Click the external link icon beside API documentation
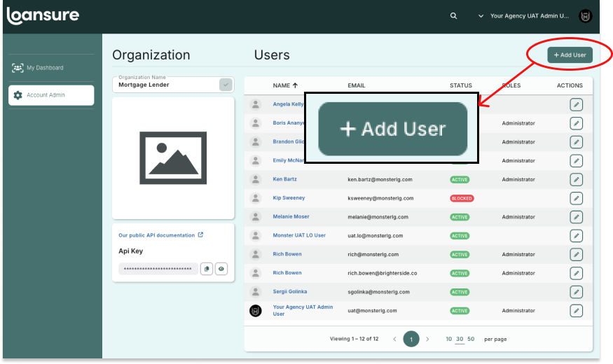This screenshot has height=364, width=613. [x=201, y=235]
